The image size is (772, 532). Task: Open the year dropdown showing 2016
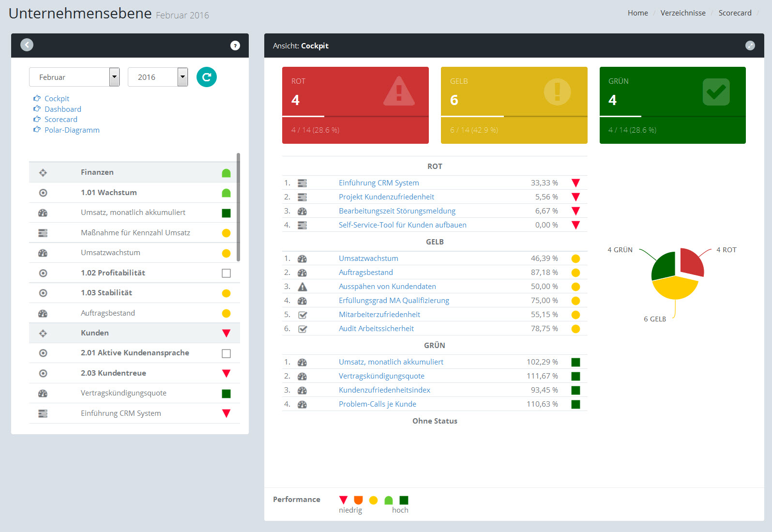[x=157, y=77]
